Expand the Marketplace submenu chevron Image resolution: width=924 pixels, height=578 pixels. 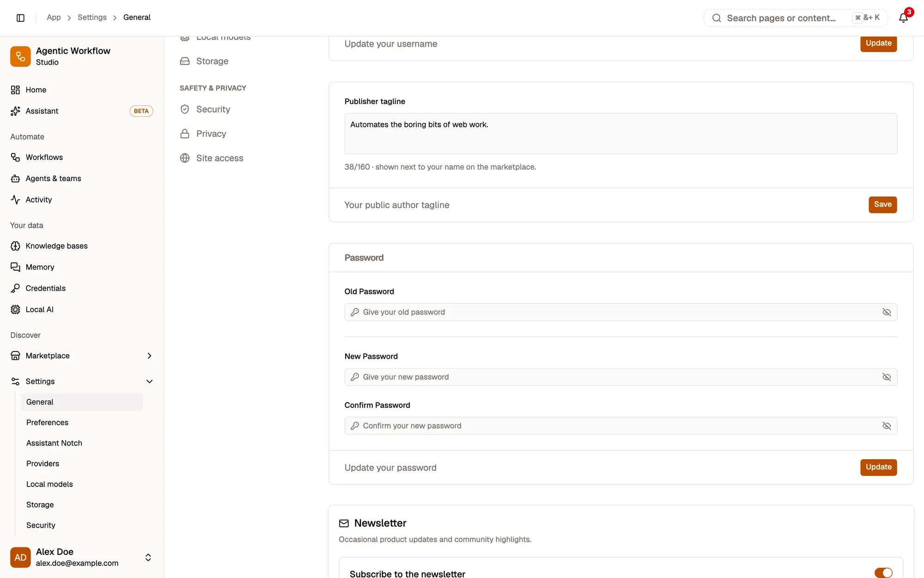149,356
